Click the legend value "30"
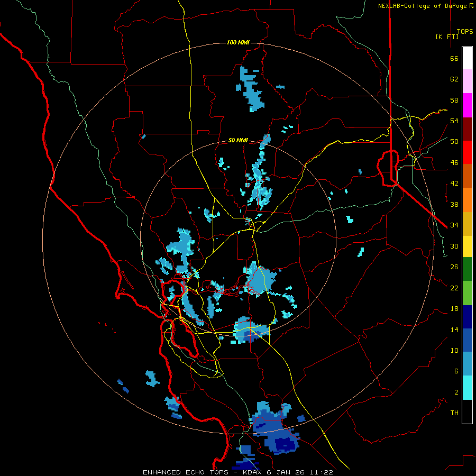 454,246
